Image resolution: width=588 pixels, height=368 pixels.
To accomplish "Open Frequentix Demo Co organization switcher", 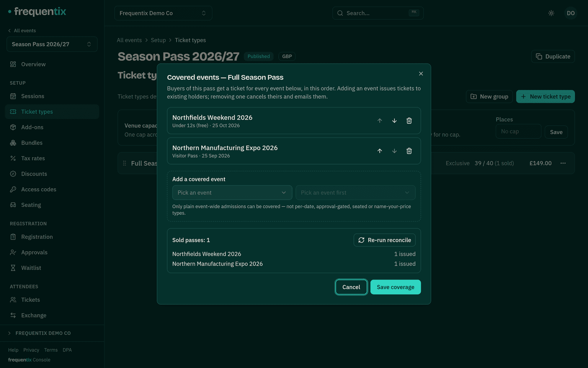I will point(163,13).
